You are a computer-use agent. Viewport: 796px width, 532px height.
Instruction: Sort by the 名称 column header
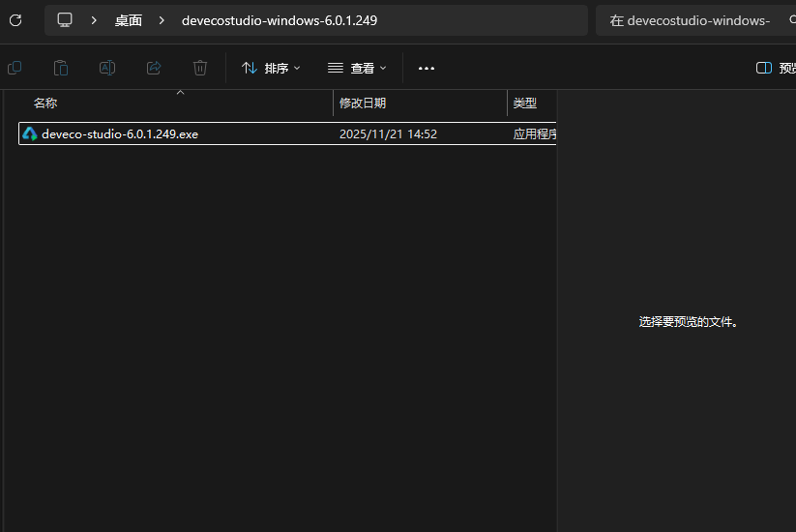click(45, 103)
